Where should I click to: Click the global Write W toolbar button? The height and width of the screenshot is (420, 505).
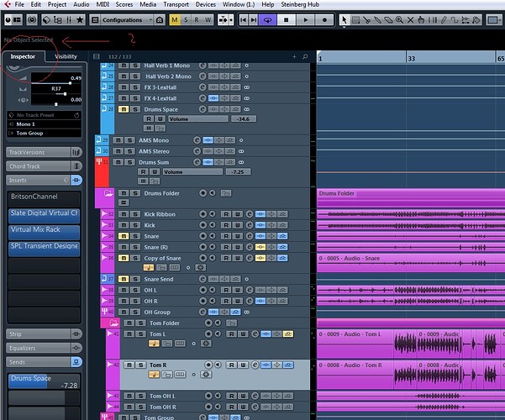coord(208,20)
